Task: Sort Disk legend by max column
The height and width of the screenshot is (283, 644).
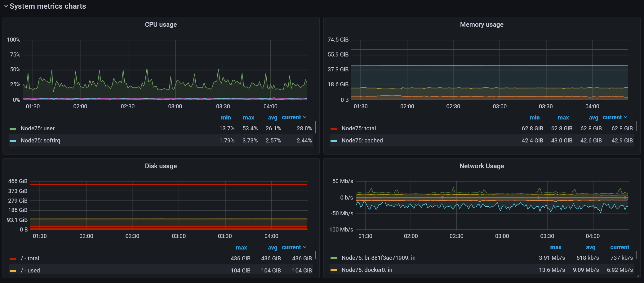Action: click(241, 248)
